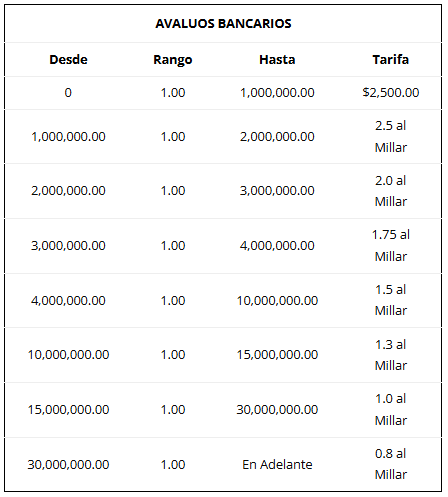Select the Desde column header
The image size is (448, 497).
point(68,60)
